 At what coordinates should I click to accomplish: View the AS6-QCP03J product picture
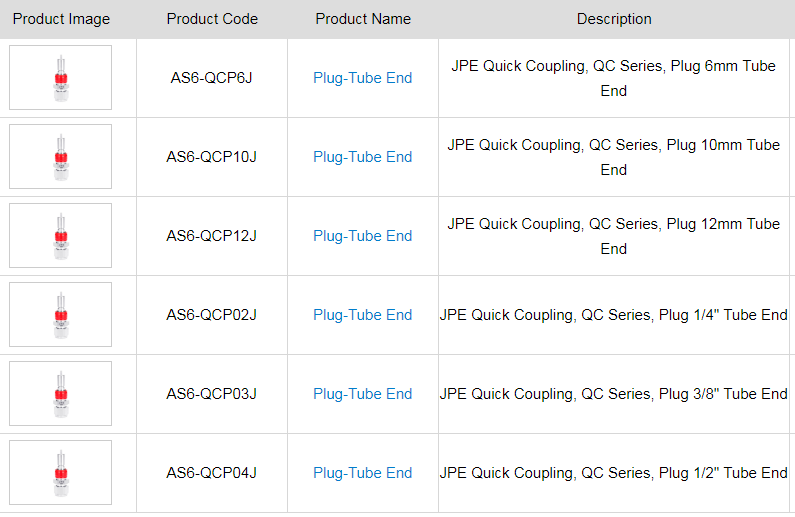(x=61, y=394)
